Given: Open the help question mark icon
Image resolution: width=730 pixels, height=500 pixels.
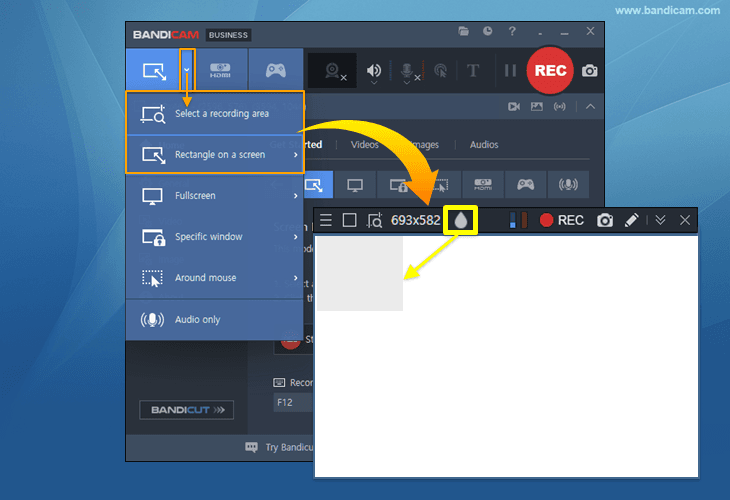Looking at the screenshot, I should [x=512, y=31].
